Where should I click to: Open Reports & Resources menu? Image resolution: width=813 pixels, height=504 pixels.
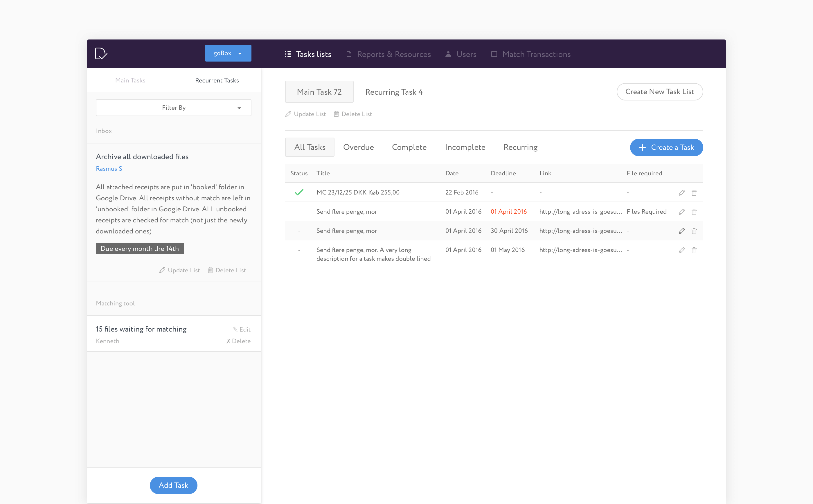coord(388,54)
